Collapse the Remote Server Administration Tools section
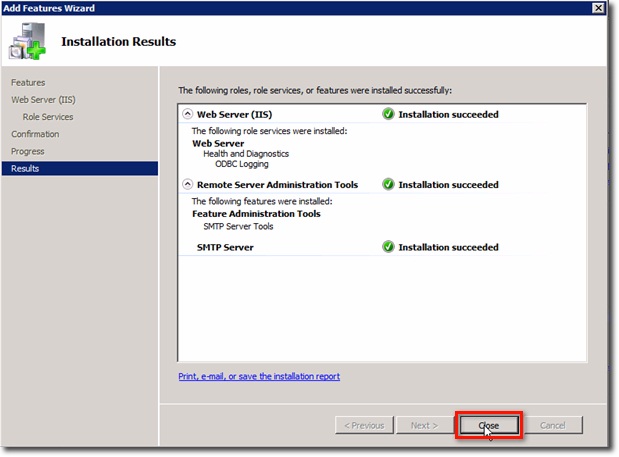Image resolution: width=619 pixels, height=457 pixels. (188, 184)
